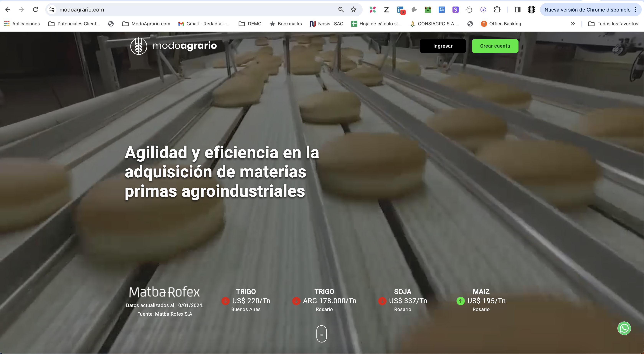This screenshot has height=354, width=644.
Task: Open the WhatsApp chat button
Action: [x=624, y=328]
